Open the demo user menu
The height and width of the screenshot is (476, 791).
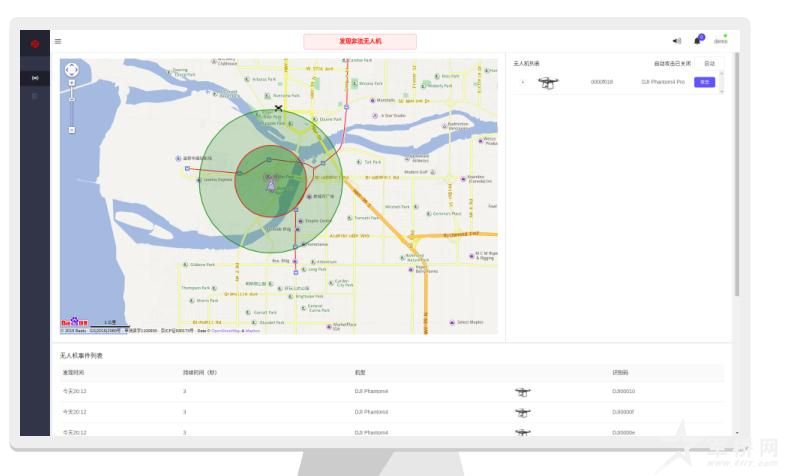tap(720, 41)
